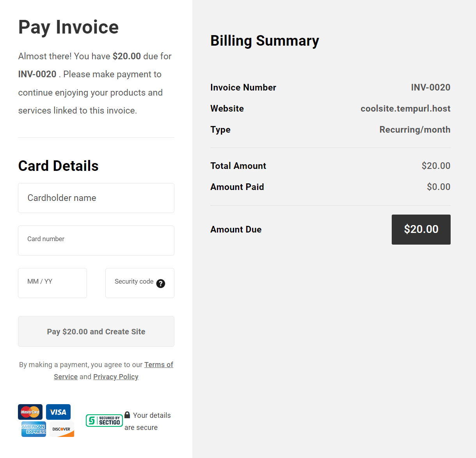This screenshot has height=458, width=476.
Task: Click the Billing Summary heading
Action: (265, 41)
